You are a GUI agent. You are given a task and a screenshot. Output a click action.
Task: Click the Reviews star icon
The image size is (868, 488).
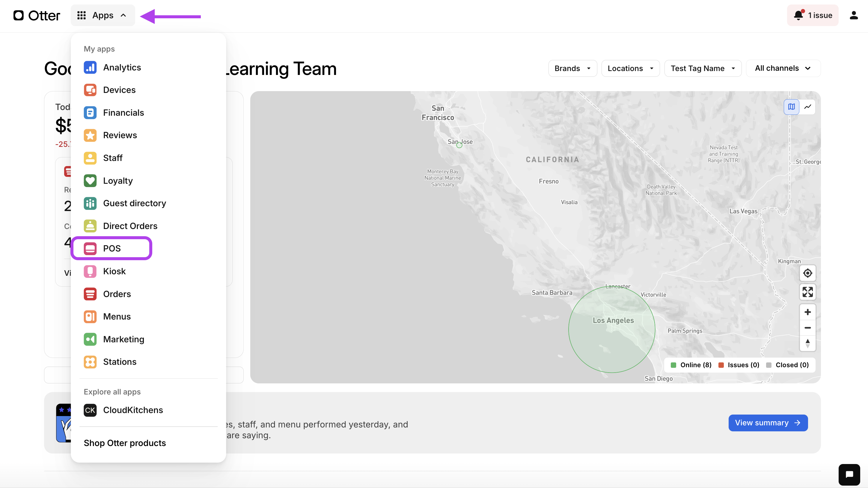[90, 135]
